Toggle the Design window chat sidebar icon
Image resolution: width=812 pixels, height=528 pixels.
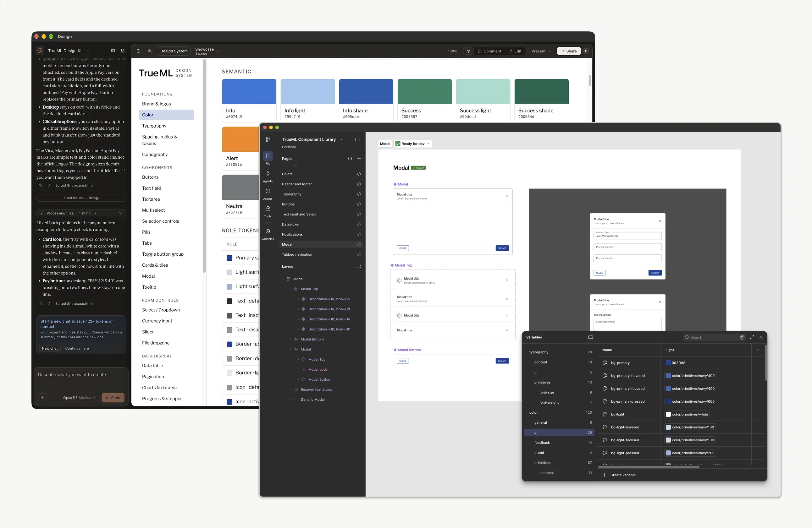pos(113,51)
